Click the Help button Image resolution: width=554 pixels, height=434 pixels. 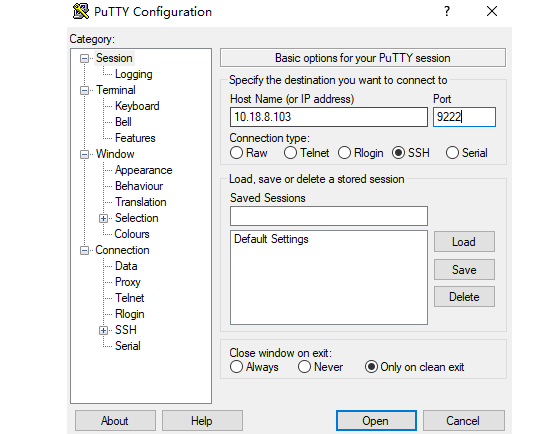[202, 421]
